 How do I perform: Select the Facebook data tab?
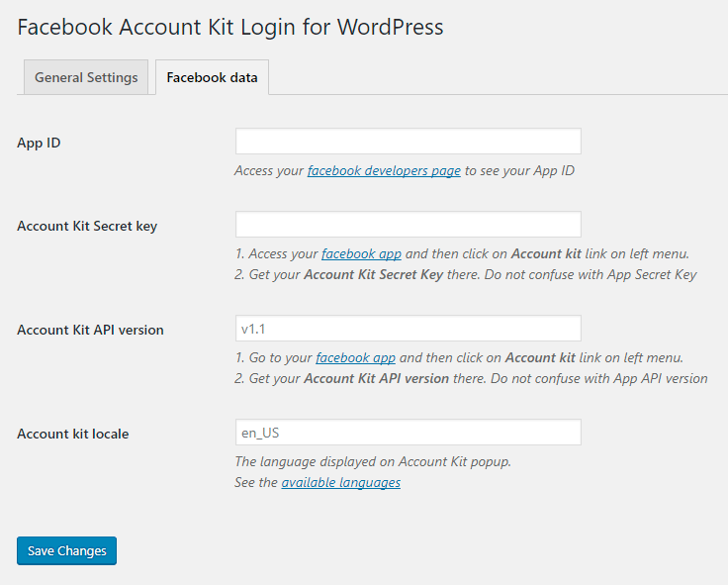(x=213, y=77)
